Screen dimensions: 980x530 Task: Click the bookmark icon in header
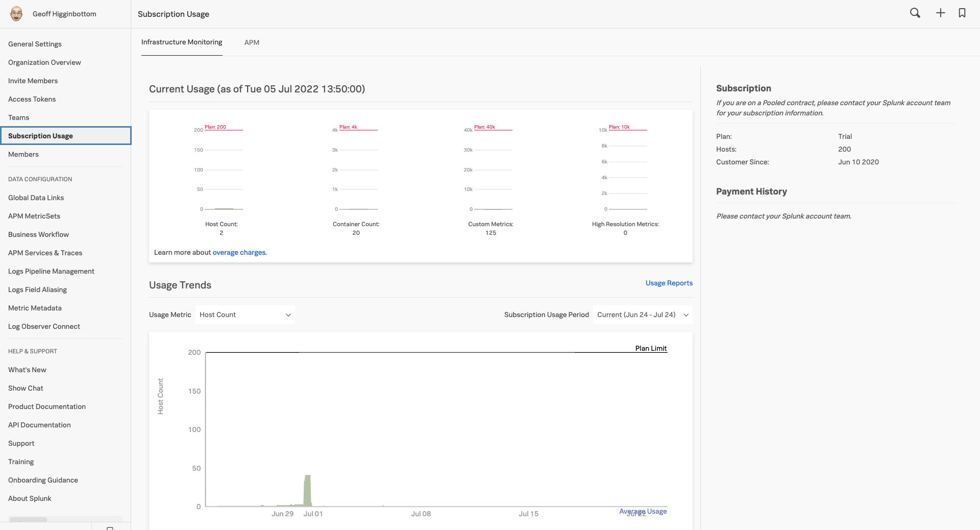(962, 13)
